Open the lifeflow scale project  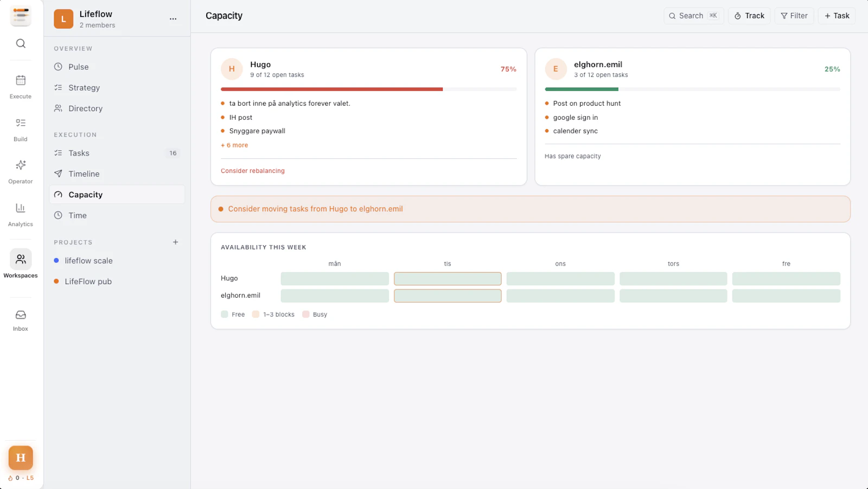coord(117,261)
